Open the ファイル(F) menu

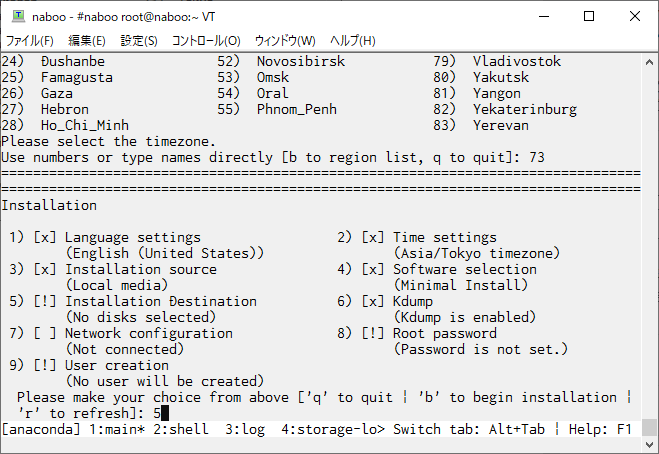(29, 41)
